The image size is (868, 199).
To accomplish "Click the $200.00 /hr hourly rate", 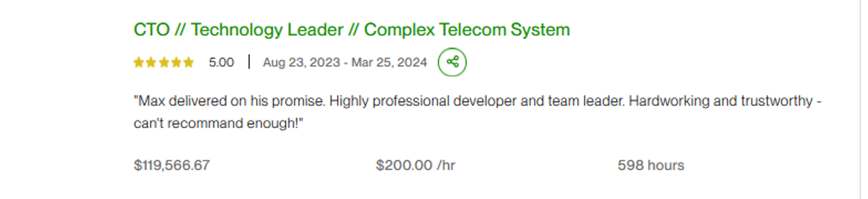I will [415, 165].
